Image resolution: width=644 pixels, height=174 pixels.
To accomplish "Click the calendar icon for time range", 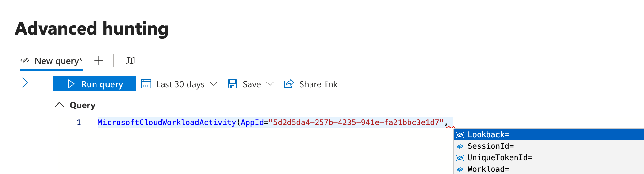I will click(146, 84).
